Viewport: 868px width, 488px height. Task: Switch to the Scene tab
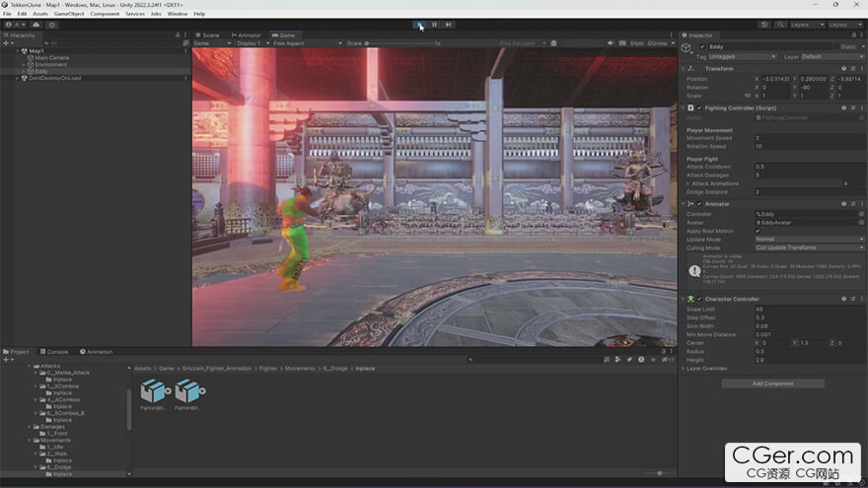(x=207, y=35)
